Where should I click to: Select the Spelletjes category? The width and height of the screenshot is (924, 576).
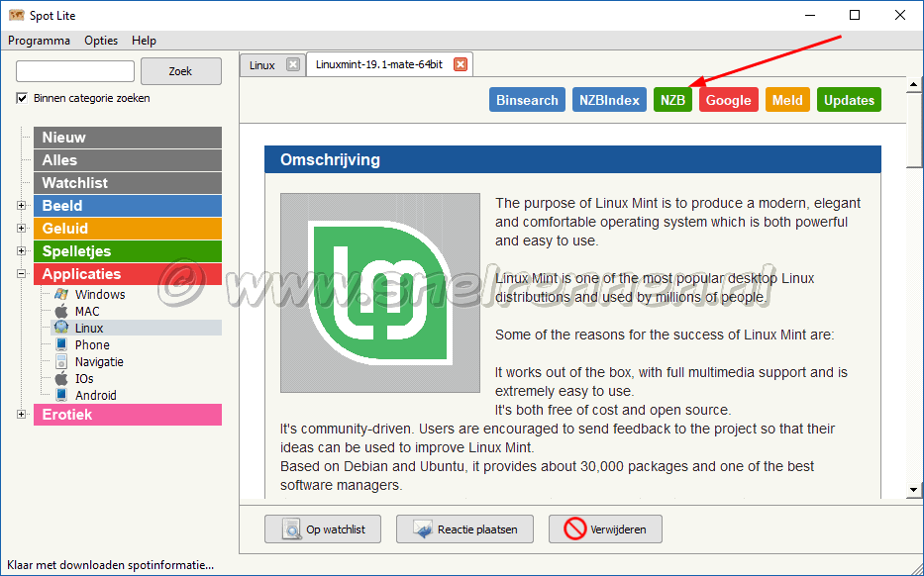coord(128,251)
